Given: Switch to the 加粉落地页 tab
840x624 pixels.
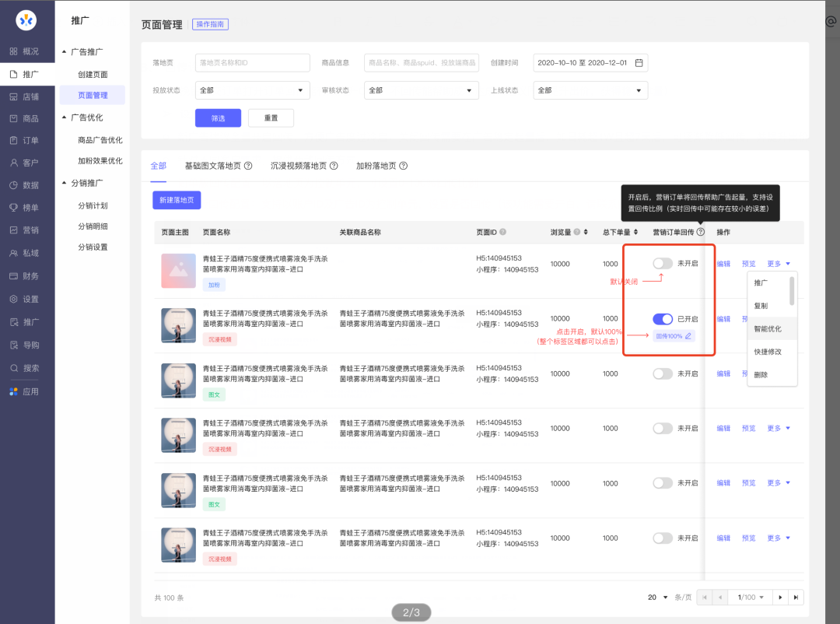Looking at the screenshot, I should coord(376,166).
